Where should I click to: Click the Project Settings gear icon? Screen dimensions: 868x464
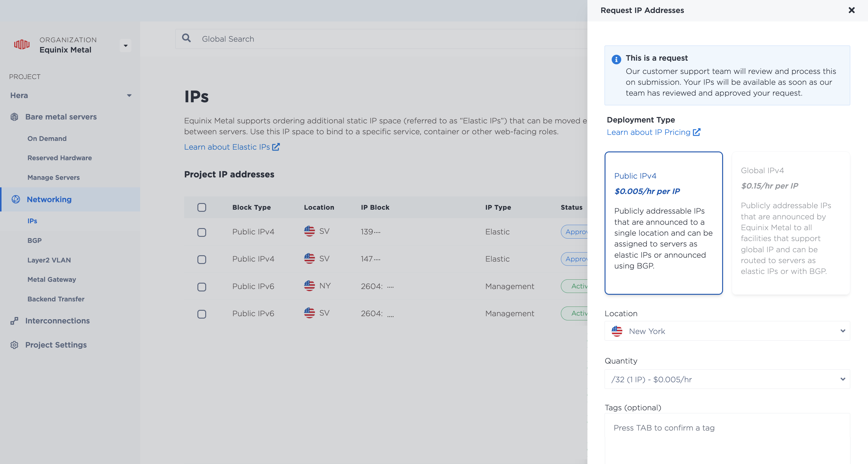[14, 345]
